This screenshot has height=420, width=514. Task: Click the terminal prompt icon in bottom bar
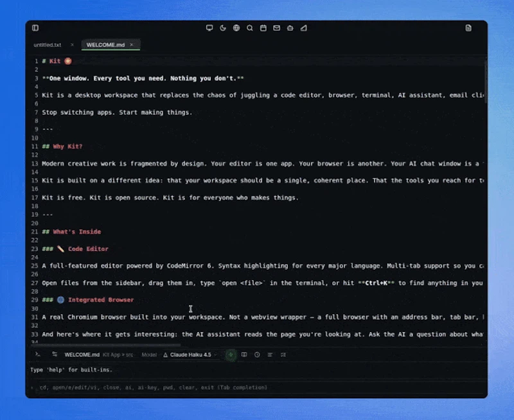(38, 354)
